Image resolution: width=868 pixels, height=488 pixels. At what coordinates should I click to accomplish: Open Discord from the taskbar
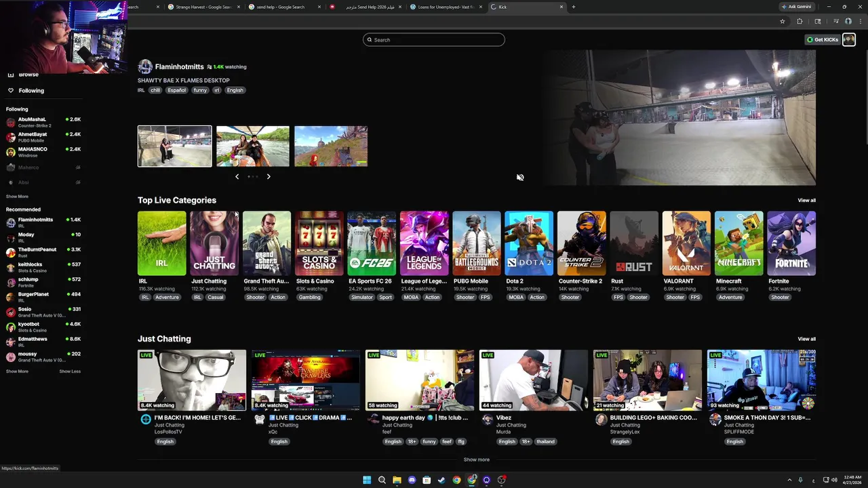(412, 480)
